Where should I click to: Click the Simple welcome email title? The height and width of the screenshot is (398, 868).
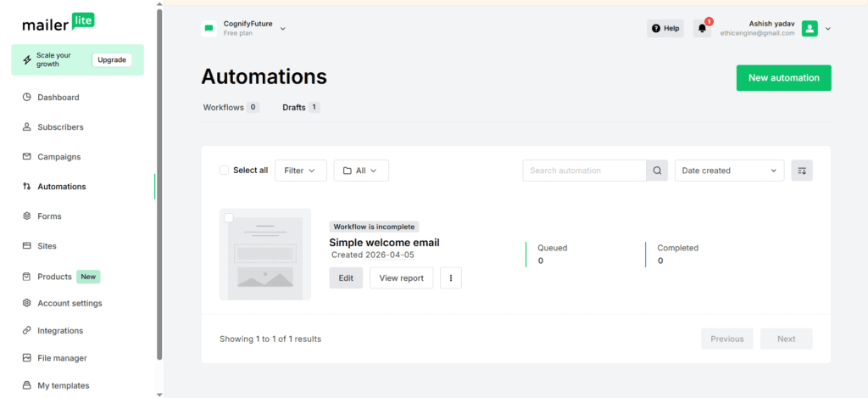coord(384,242)
